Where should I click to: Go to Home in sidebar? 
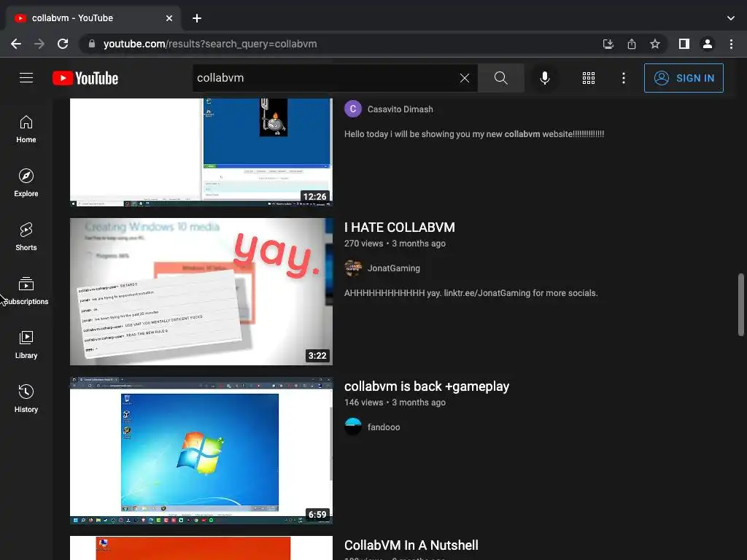[26, 129]
